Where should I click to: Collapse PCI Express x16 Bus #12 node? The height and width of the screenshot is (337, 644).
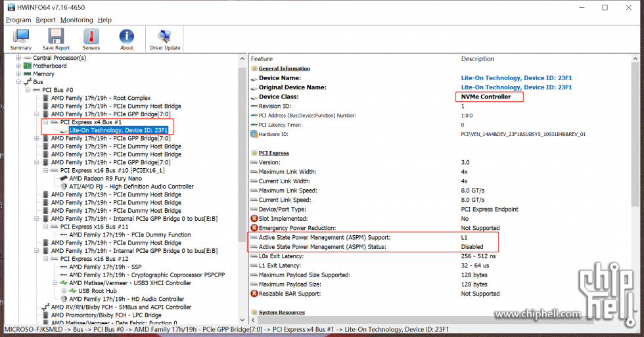[x=45, y=259]
